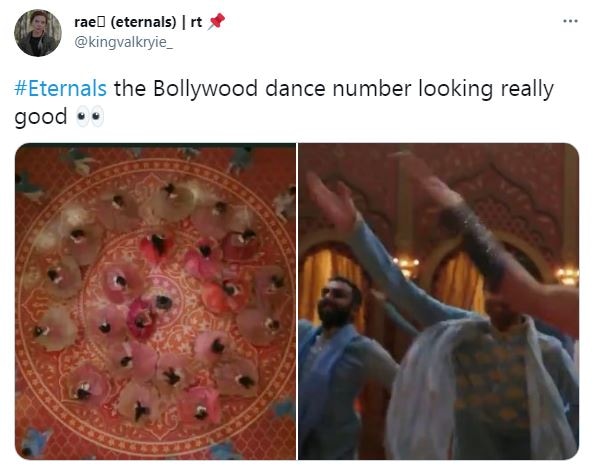593x470 pixels.
Task: Open the #Eternals hashtag link
Action: pyautogui.click(x=61, y=89)
